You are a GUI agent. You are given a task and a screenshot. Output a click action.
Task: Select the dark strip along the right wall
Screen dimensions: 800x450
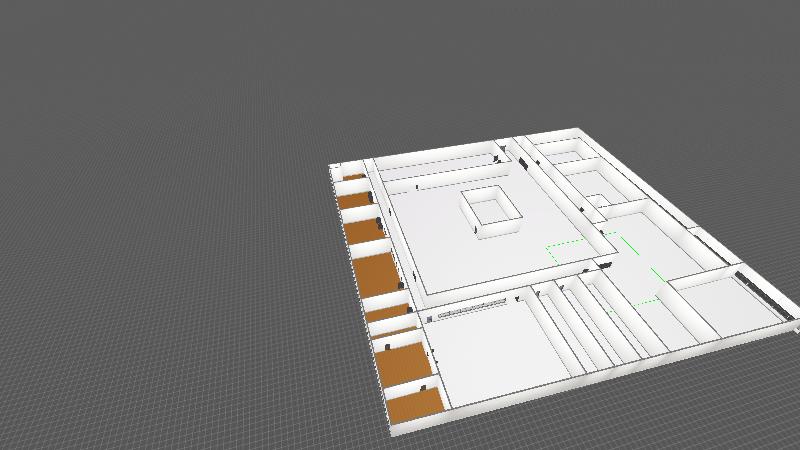tap(773, 297)
